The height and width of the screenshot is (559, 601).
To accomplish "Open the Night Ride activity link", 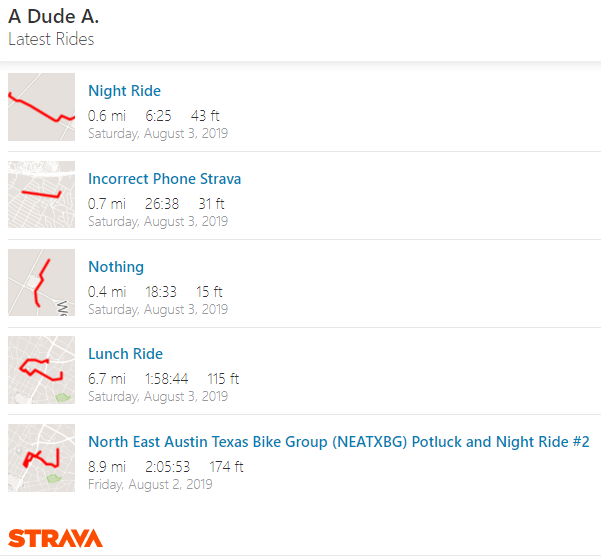I will (124, 91).
